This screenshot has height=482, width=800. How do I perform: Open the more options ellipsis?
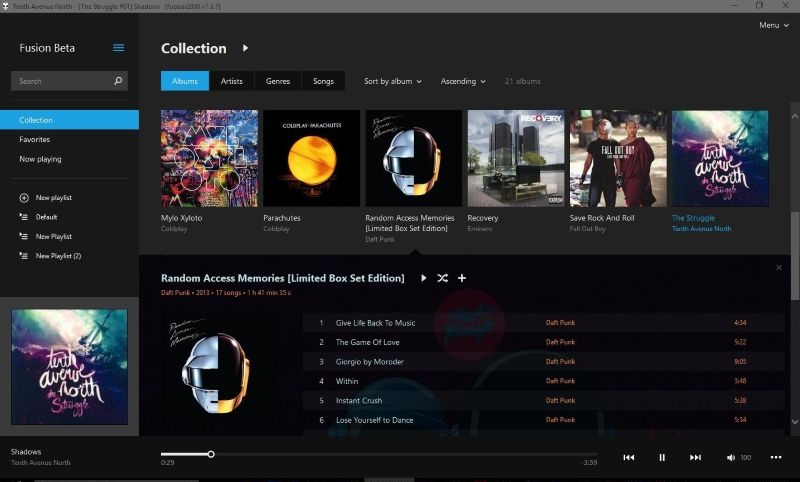[x=776, y=458]
